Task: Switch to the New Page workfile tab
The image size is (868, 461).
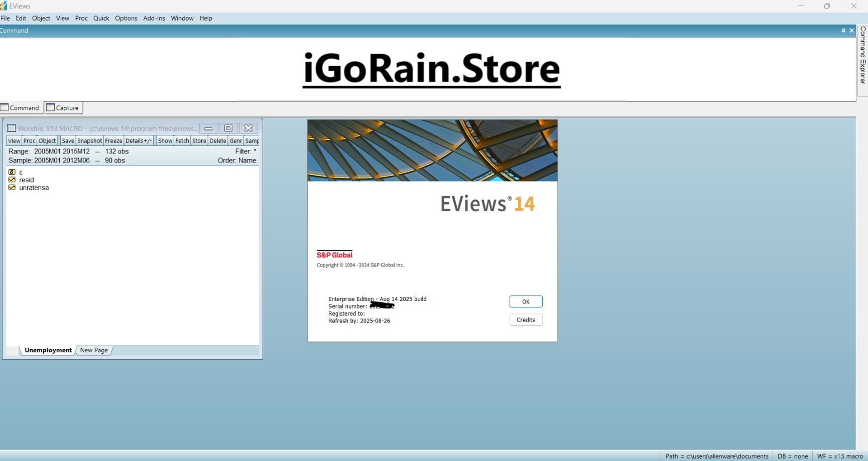Action: 93,350
